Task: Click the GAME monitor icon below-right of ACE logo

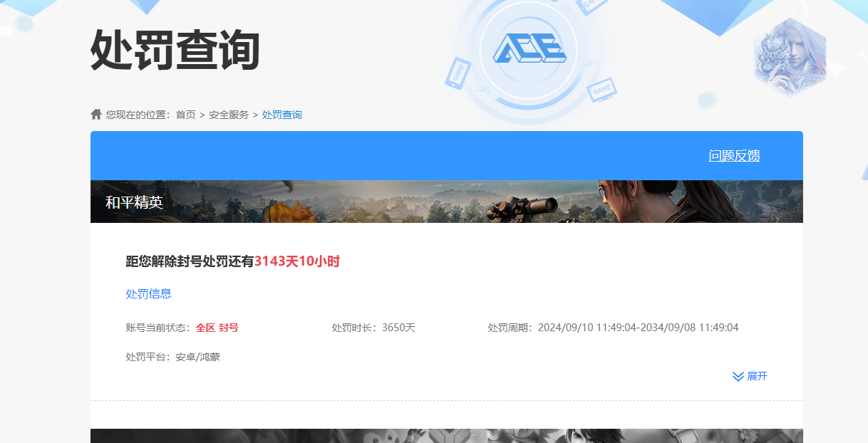Action: coord(602,90)
